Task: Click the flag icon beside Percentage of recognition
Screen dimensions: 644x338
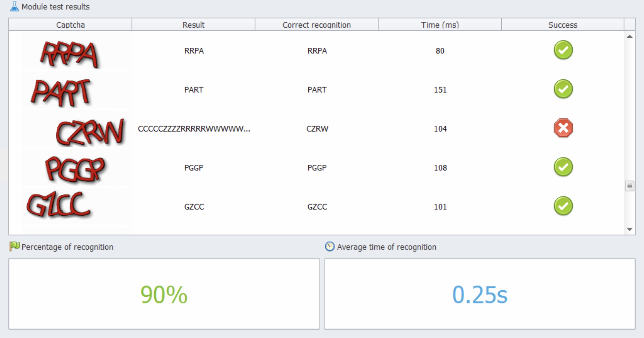Action: 14,246
